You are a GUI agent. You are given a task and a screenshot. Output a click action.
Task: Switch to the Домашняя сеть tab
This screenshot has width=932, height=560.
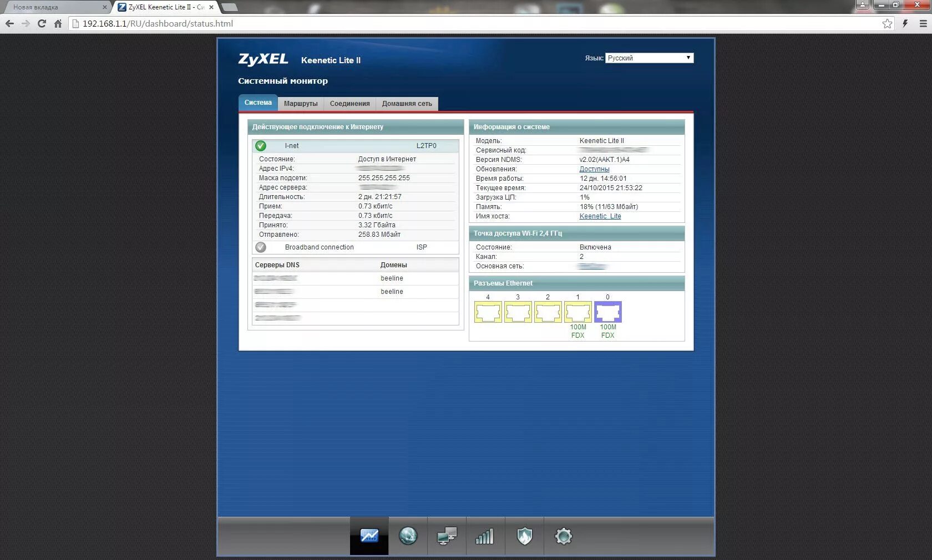tap(407, 104)
